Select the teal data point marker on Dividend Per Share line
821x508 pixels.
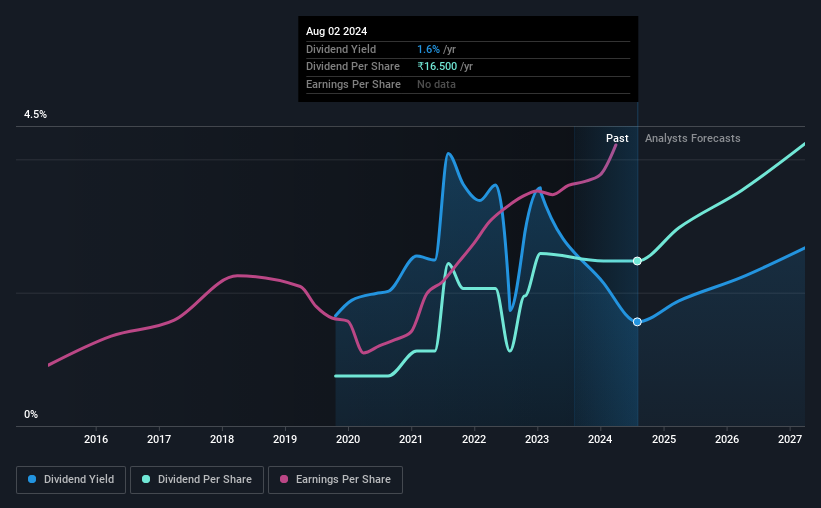point(637,261)
